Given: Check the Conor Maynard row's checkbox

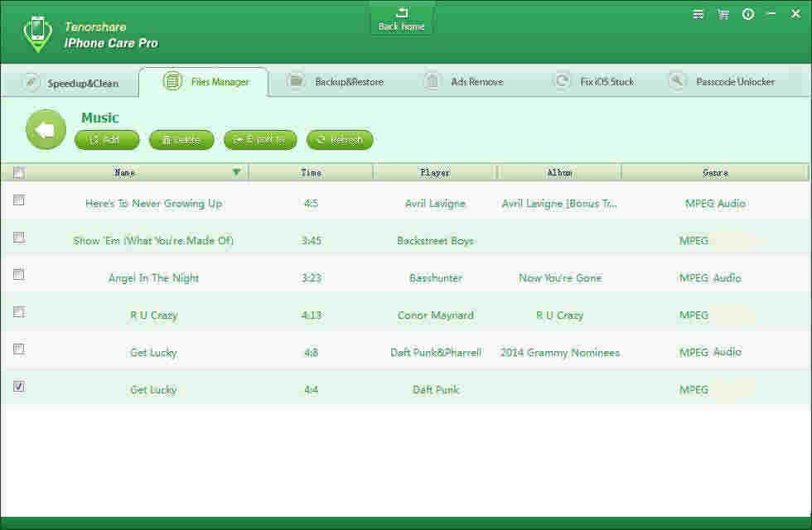Looking at the screenshot, I should click(19, 311).
